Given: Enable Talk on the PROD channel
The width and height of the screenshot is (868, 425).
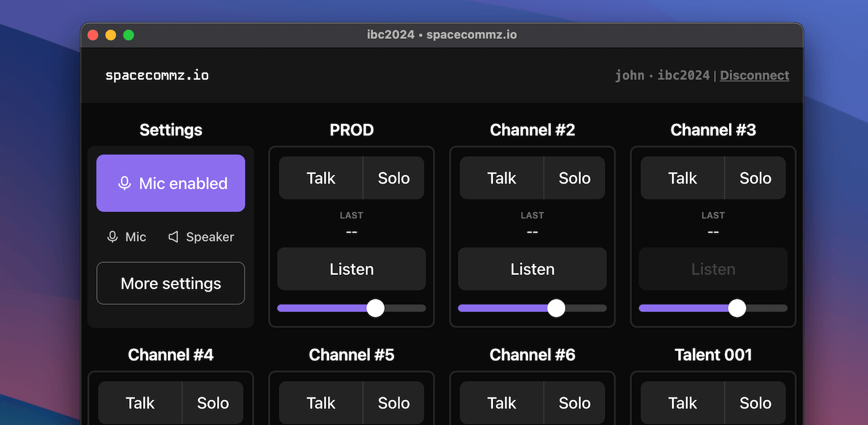Looking at the screenshot, I should (x=320, y=178).
